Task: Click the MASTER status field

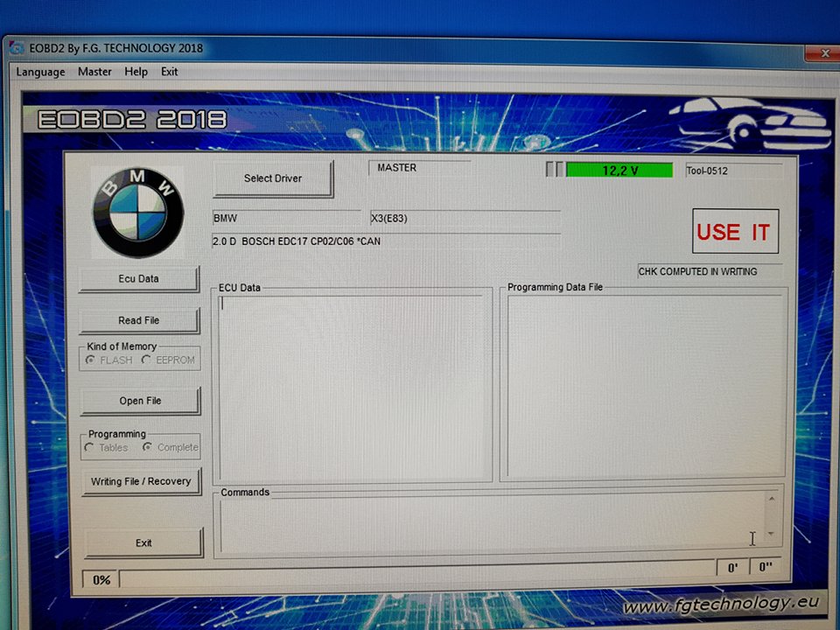Action: tap(419, 168)
